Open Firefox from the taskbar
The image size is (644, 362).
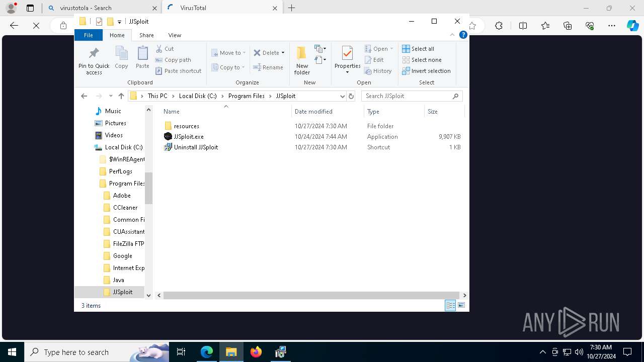pyautogui.click(x=256, y=352)
